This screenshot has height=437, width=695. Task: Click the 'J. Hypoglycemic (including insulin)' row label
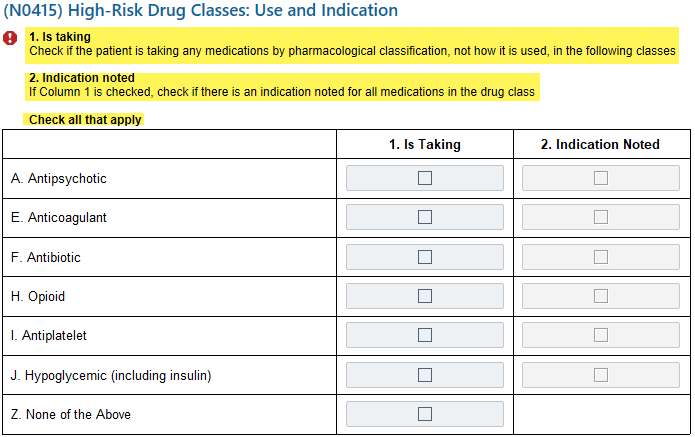click(111, 376)
